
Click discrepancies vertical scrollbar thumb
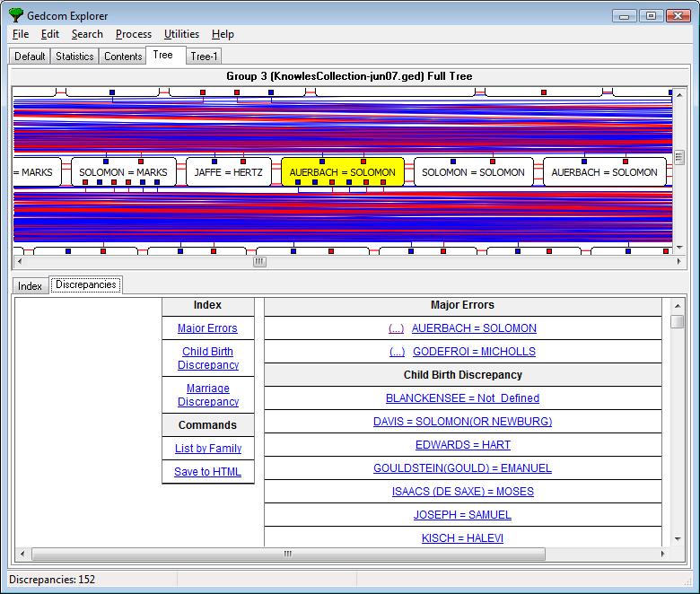[x=678, y=321]
